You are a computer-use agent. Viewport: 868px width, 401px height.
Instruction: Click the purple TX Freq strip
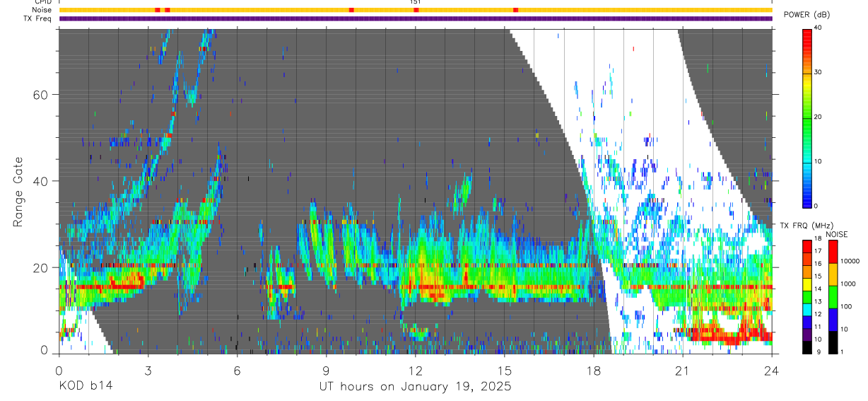coord(416,18)
